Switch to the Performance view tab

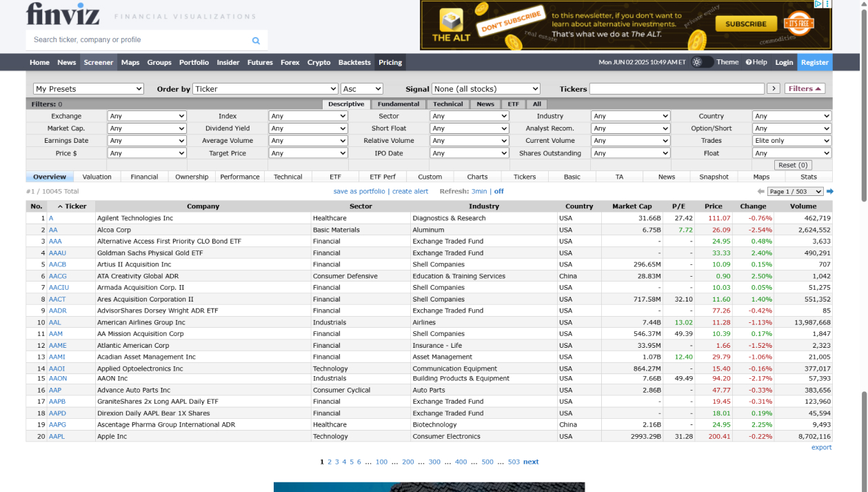240,177
